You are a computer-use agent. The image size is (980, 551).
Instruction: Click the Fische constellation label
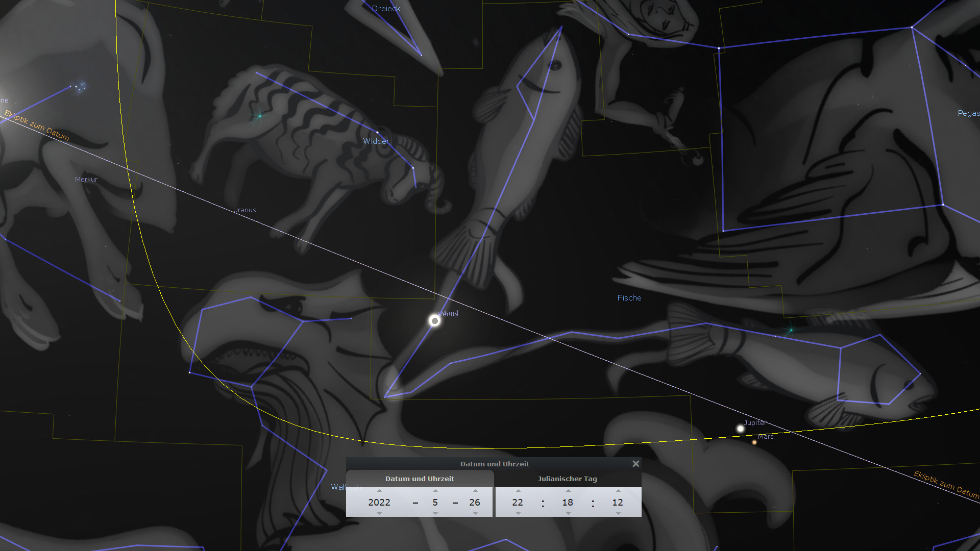point(629,298)
